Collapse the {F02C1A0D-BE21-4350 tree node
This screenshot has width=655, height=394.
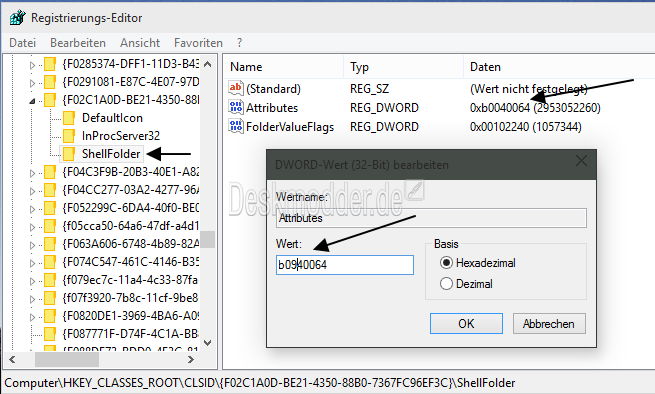(x=32, y=101)
